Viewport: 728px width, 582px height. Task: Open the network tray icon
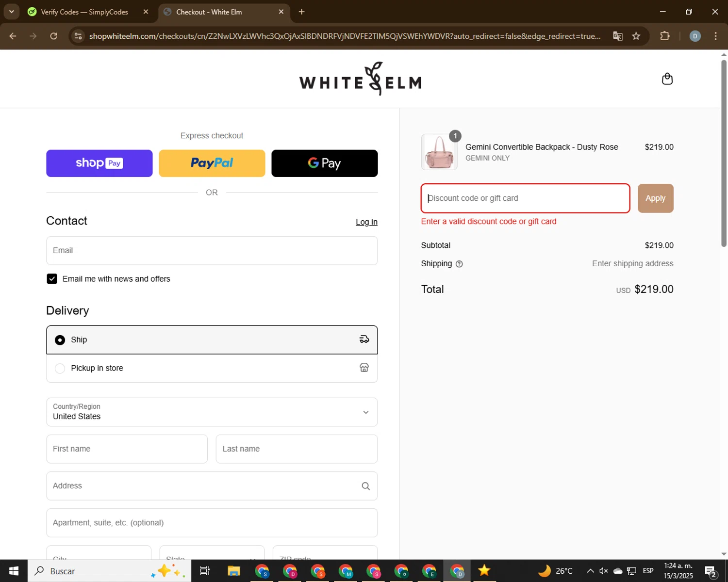[632, 571]
